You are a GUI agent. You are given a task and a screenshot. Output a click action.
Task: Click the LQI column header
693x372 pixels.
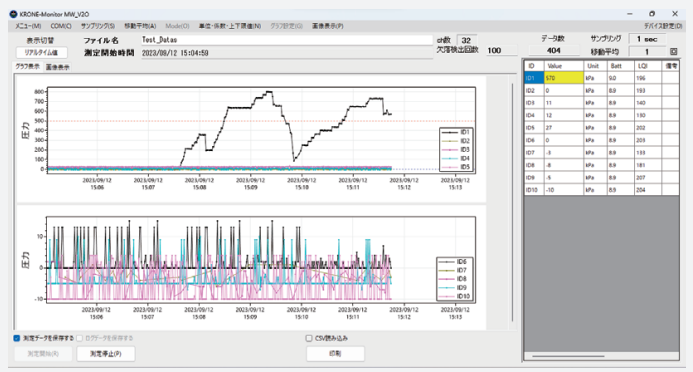click(x=647, y=66)
